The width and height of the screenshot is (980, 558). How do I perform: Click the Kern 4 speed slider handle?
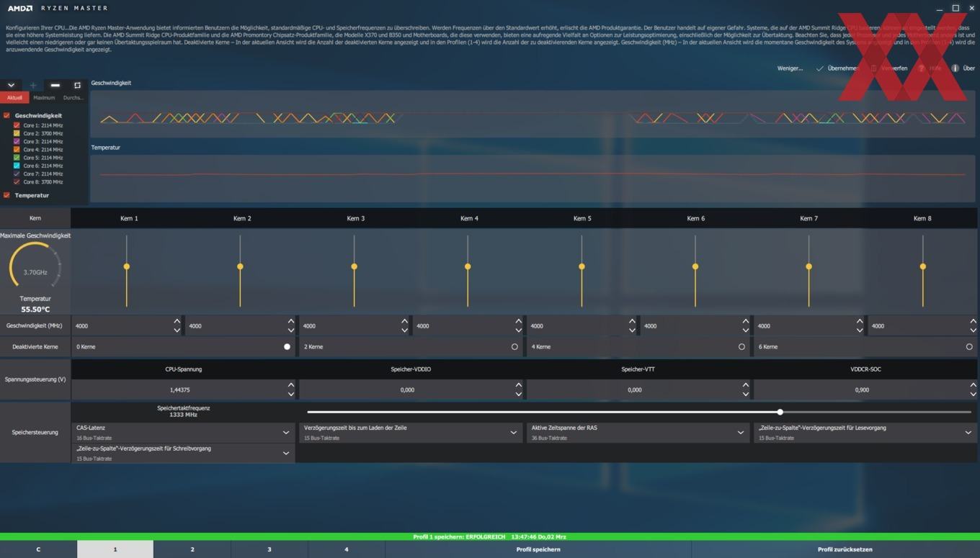(x=468, y=266)
